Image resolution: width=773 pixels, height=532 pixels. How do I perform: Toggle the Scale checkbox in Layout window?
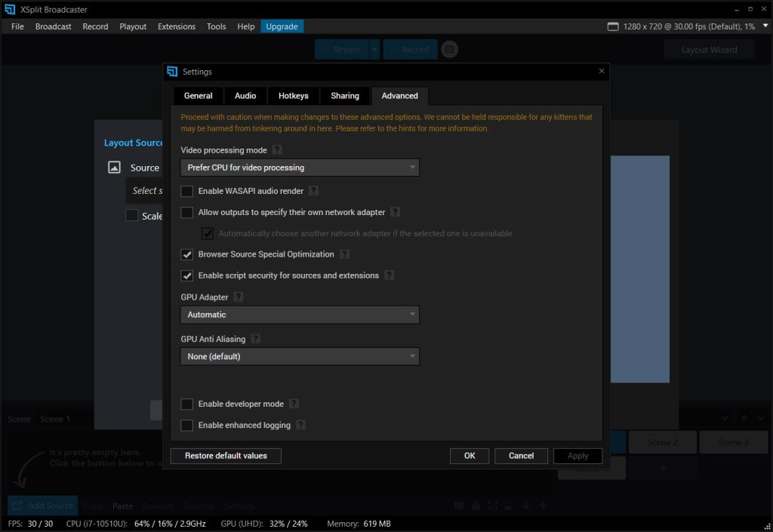click(x=131, y=215)
